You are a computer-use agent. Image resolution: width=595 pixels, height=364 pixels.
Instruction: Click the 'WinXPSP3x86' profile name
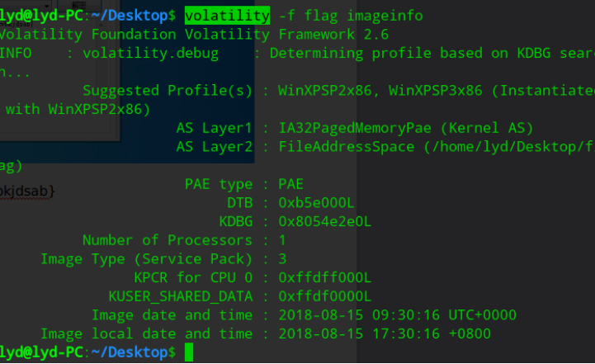coord(436,90)
